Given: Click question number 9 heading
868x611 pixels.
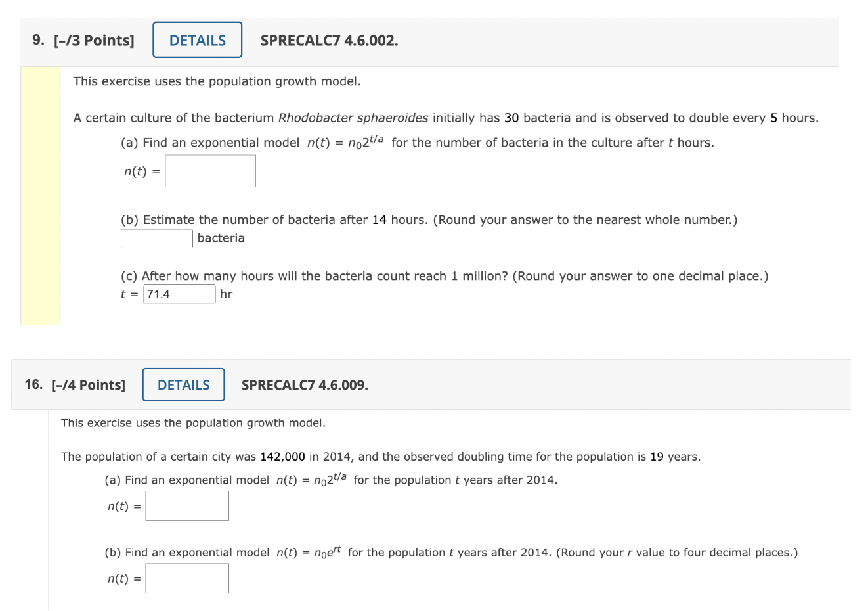Looking at the screenshot, I should pos(36,39).
